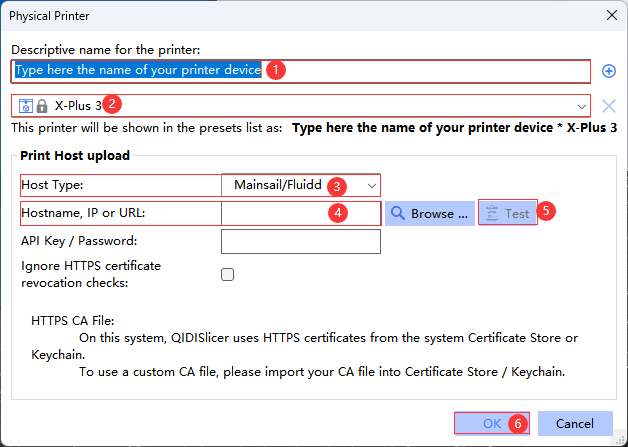
Task: Click the lock icon beside X-Plus 3
Action: [42, 105]
